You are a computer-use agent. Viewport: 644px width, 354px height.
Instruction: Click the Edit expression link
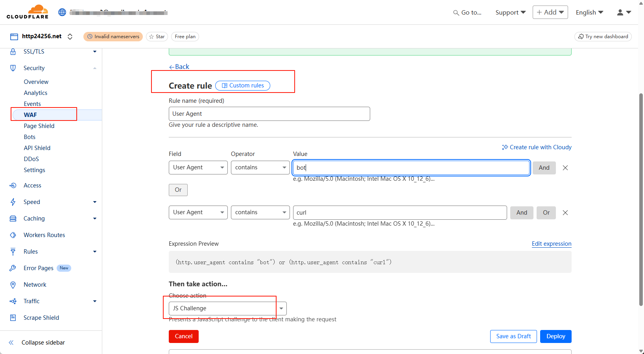coord(552,244)
